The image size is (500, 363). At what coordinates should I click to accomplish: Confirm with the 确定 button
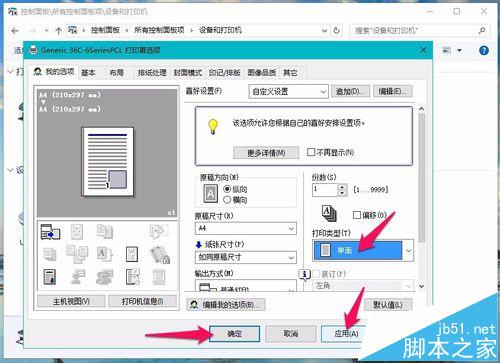coord(234,334)
